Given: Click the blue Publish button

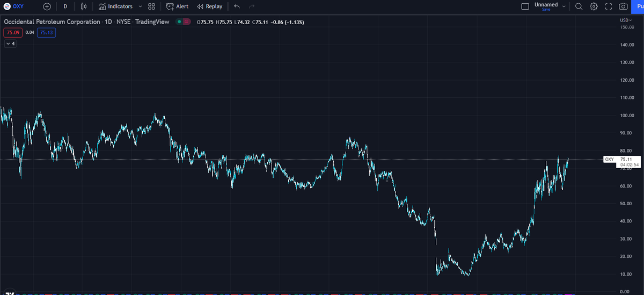Looking at the screenshot, I should (638, 6).
